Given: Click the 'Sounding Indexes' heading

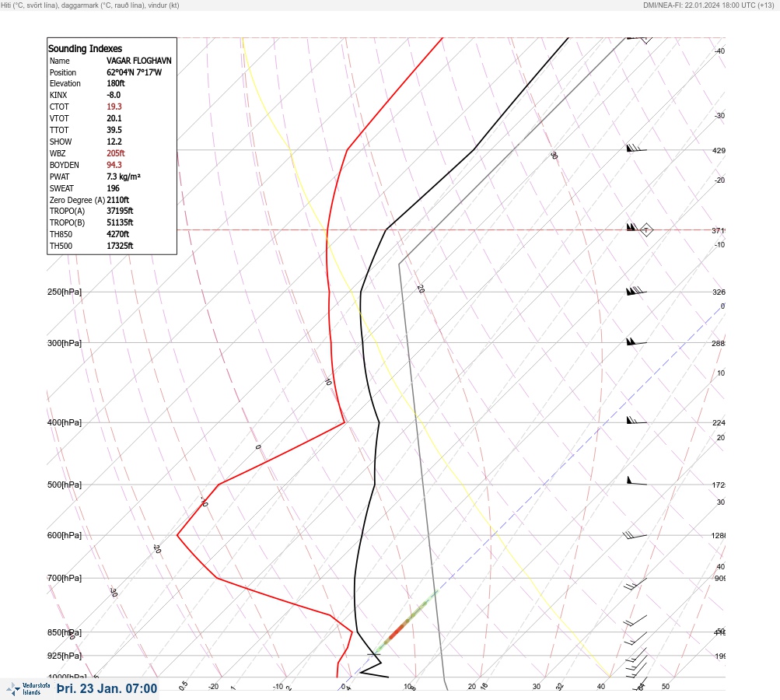Looking at the screenshot, I should click(85, 49).
